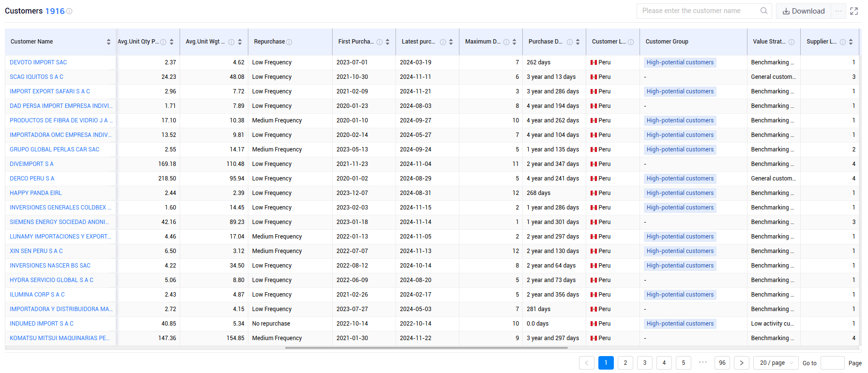Open the more options ellipsis button

[838, 11]
